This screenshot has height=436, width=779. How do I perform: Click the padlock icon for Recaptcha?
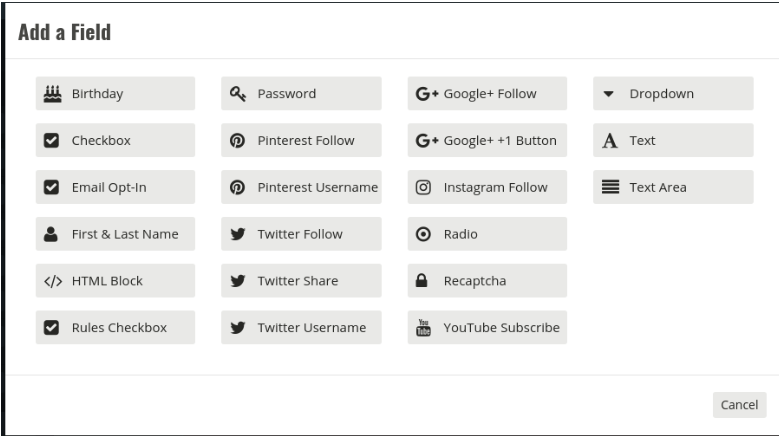tap(421, 281)
